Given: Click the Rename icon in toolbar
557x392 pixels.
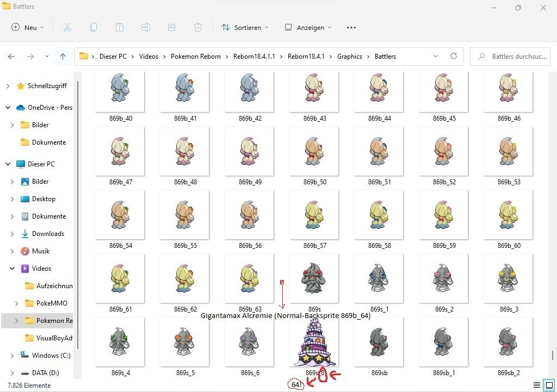Looking at the screenshot, I should (146, 27).
